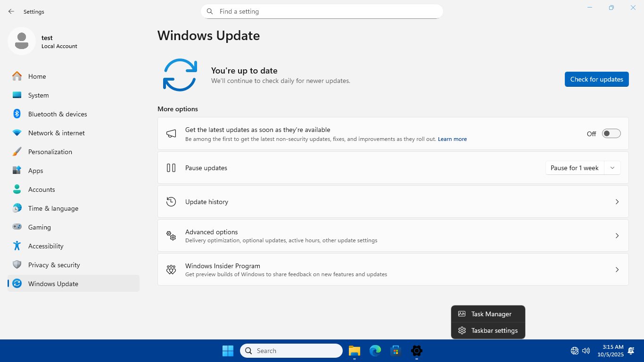This screenshot has height=362, width=644.
Task: Click the Accessibility figure icon
Action: (17, 246)
